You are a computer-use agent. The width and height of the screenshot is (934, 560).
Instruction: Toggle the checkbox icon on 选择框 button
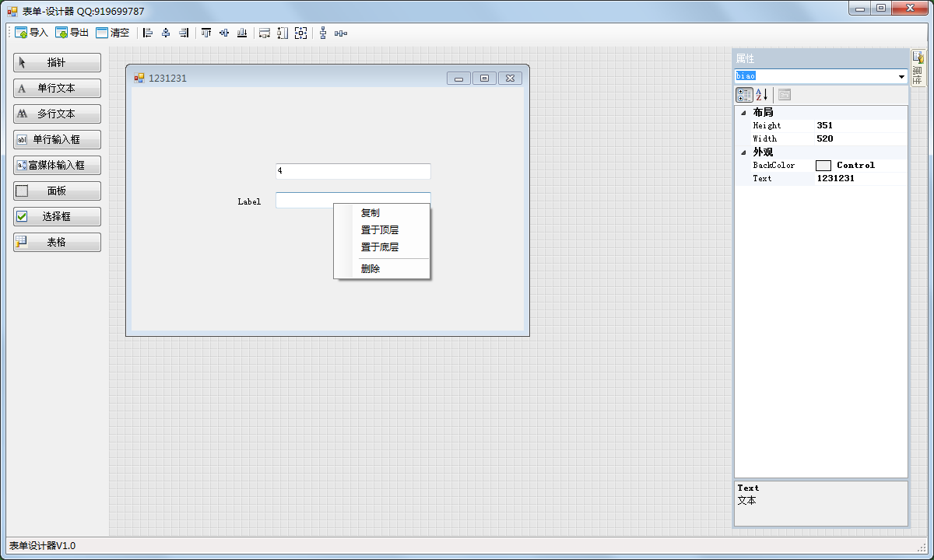[x=21, y=216]
